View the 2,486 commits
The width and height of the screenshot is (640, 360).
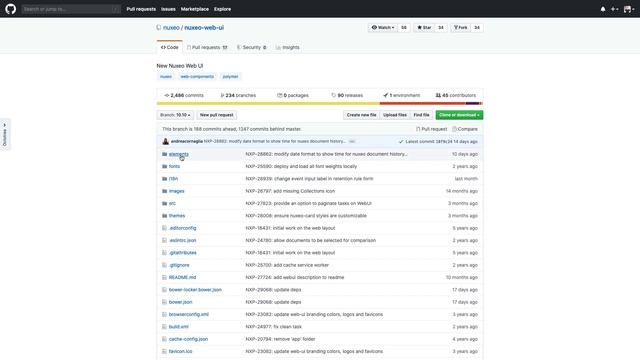pos(184,95)
